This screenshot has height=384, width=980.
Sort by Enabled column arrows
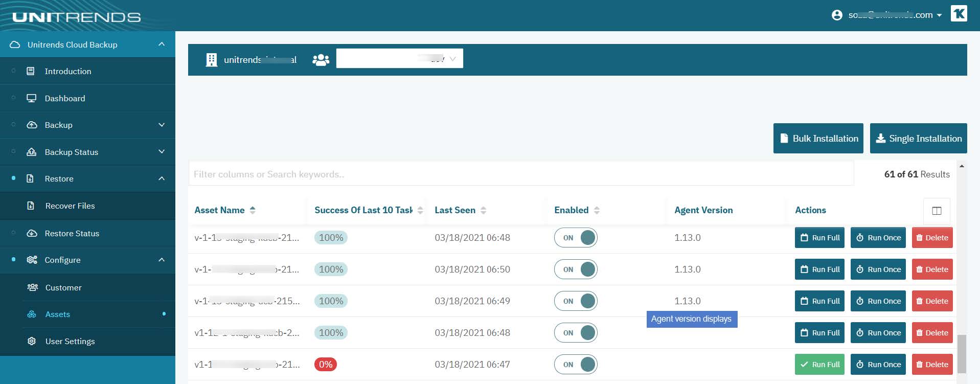597,210
